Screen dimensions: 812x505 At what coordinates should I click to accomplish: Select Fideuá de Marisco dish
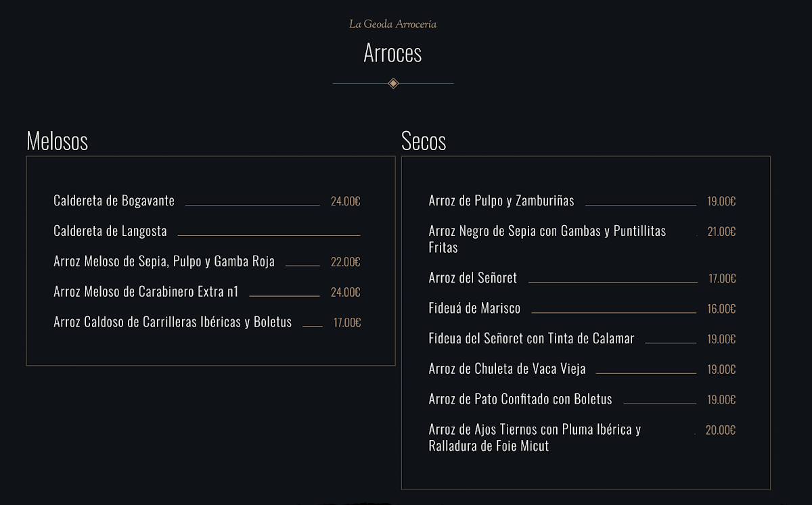point(475,308)
